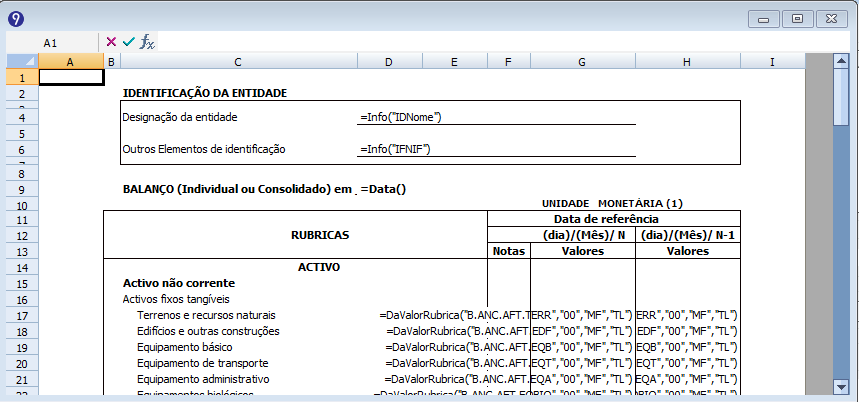This screenshot has width=859, height=402.
Task: Click the select-all corner of the grid
Action: [x=21, y=62]
